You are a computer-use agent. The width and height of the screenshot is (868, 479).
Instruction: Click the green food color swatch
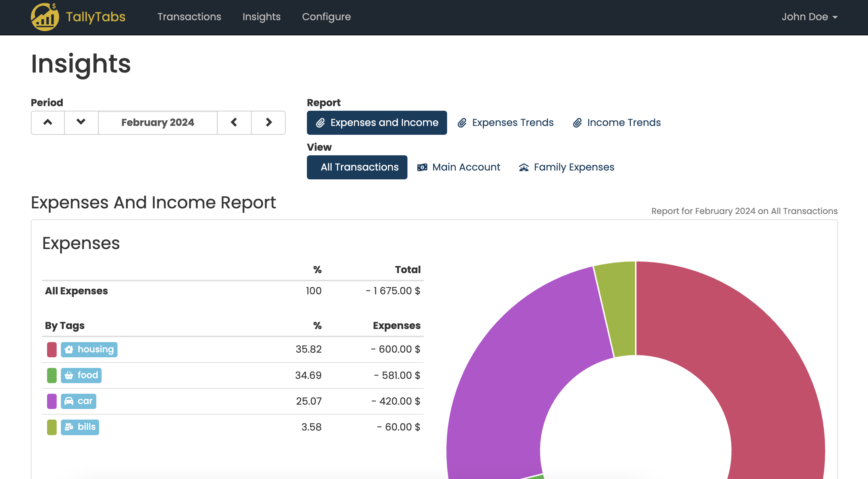click(x=52, y=375)
